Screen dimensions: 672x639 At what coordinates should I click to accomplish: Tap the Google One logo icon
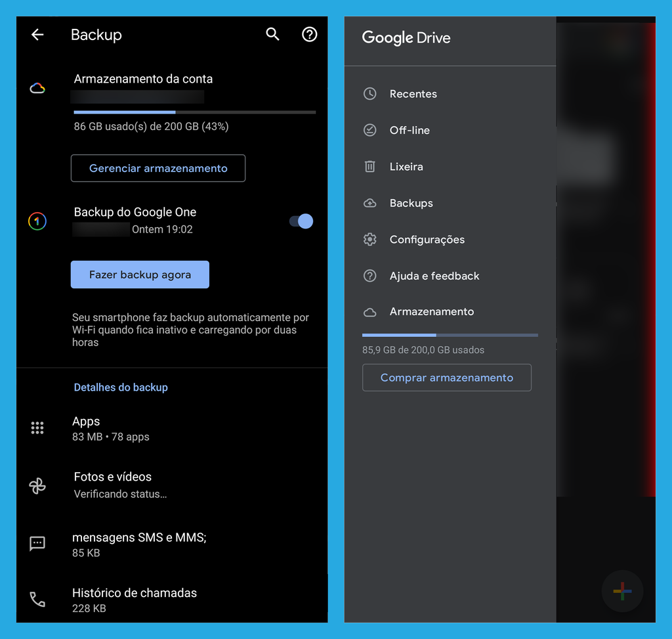[37, 221]
